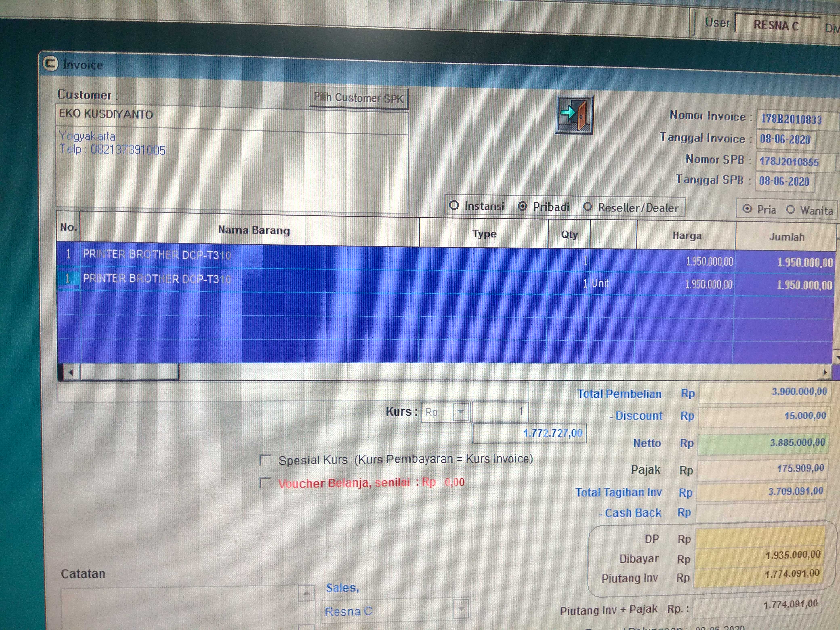Viewport: 840px width, 630px height.
Task: Expand the Sales person dropdown
Action: pyautogui.click(x=461, y=609)
